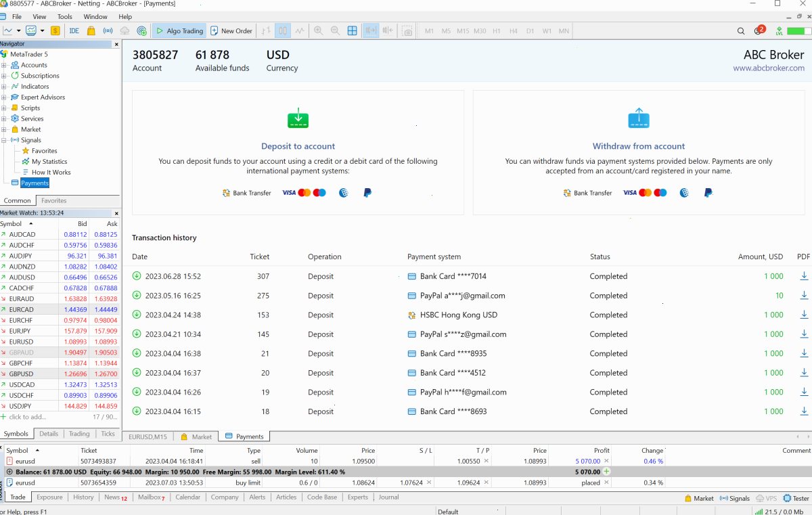Open the New Order dialog

[x=231, y=30]
